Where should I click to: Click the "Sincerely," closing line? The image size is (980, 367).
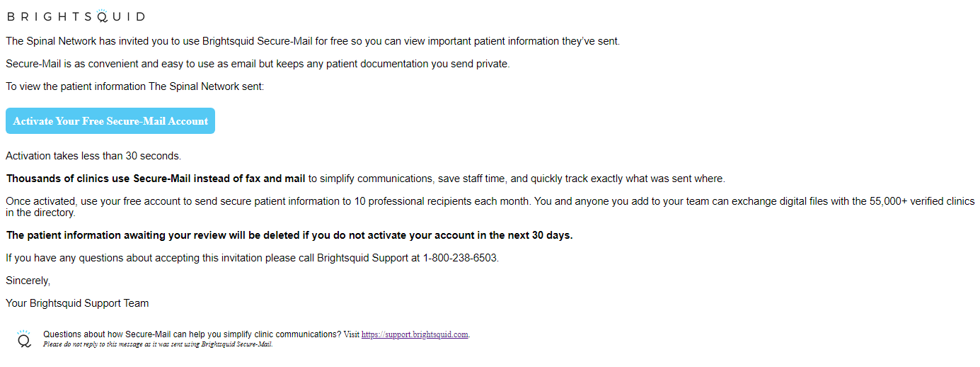28,281
